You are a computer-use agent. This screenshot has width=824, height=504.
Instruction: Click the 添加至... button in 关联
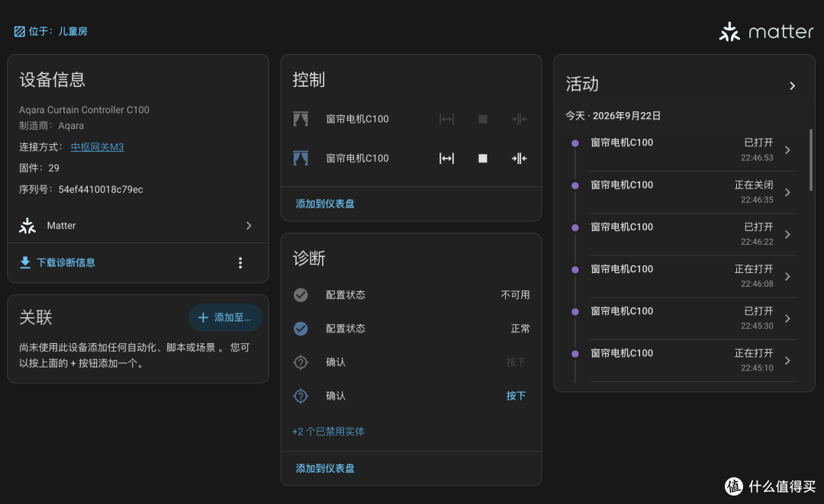pos(225,318)
